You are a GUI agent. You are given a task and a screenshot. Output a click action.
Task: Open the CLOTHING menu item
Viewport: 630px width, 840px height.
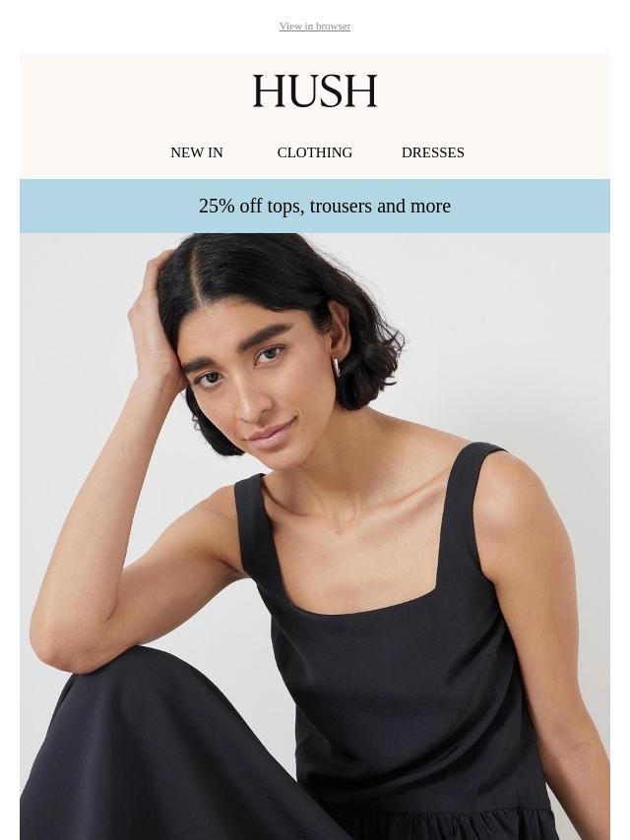pyautogui.click(x=315, y=152)
